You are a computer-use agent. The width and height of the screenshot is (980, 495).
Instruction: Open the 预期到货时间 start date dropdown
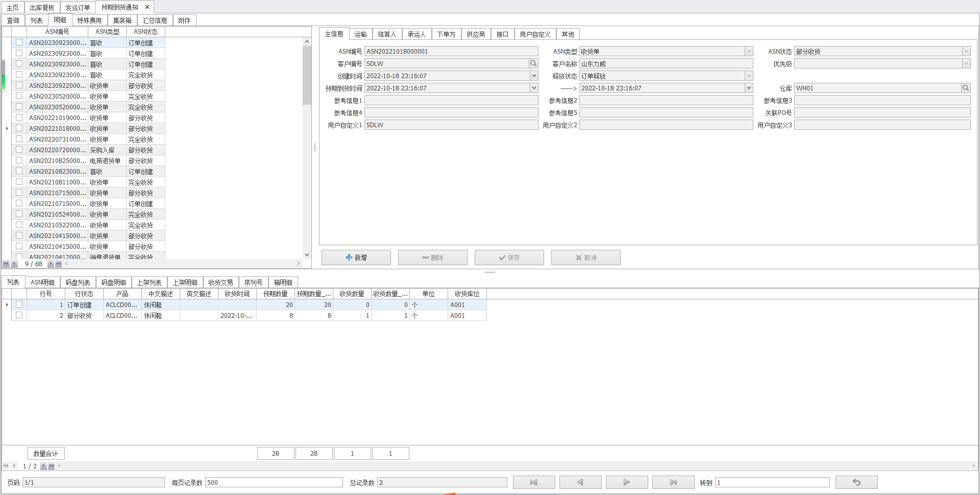(x=534, y=88)
